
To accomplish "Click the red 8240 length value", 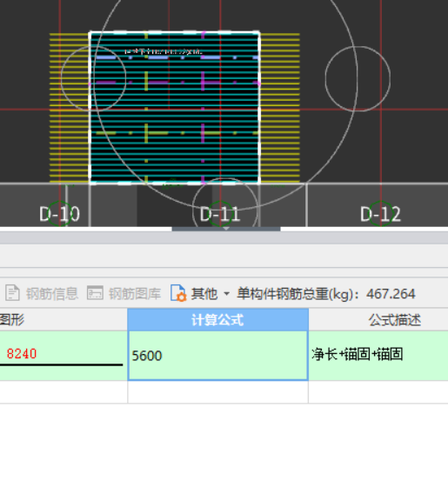I will pos(22,354).
